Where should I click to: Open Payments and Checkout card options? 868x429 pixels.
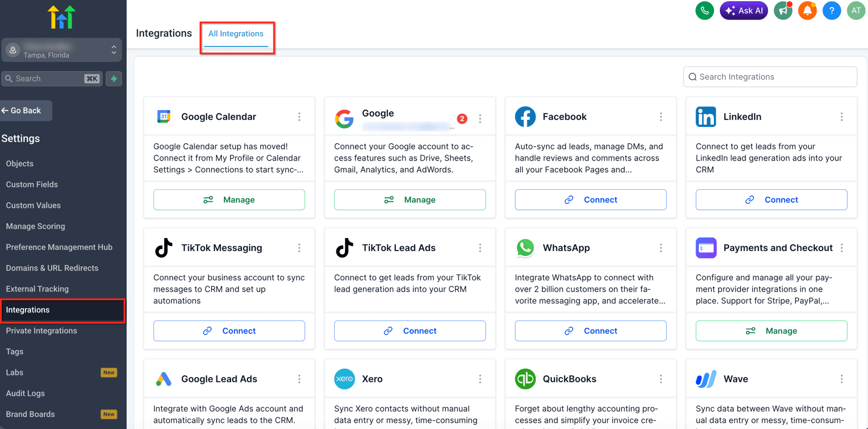[x=841, y=248]
